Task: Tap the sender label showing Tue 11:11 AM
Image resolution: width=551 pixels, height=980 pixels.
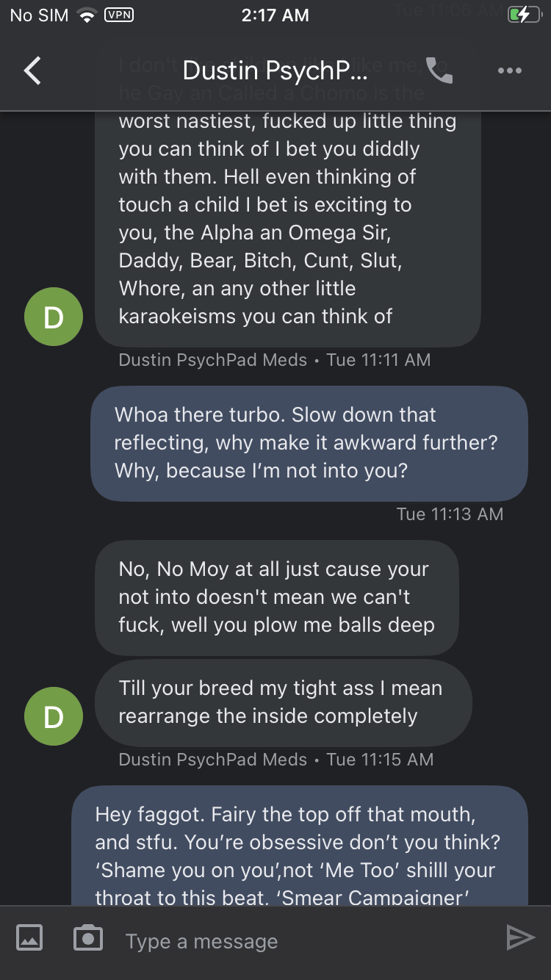Action: pos(274,360)
